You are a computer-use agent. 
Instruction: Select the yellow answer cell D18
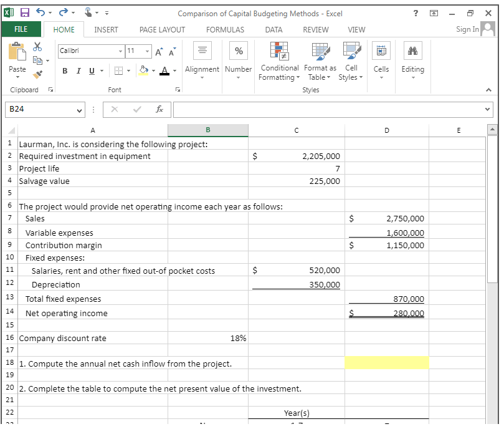coord(387,363)
